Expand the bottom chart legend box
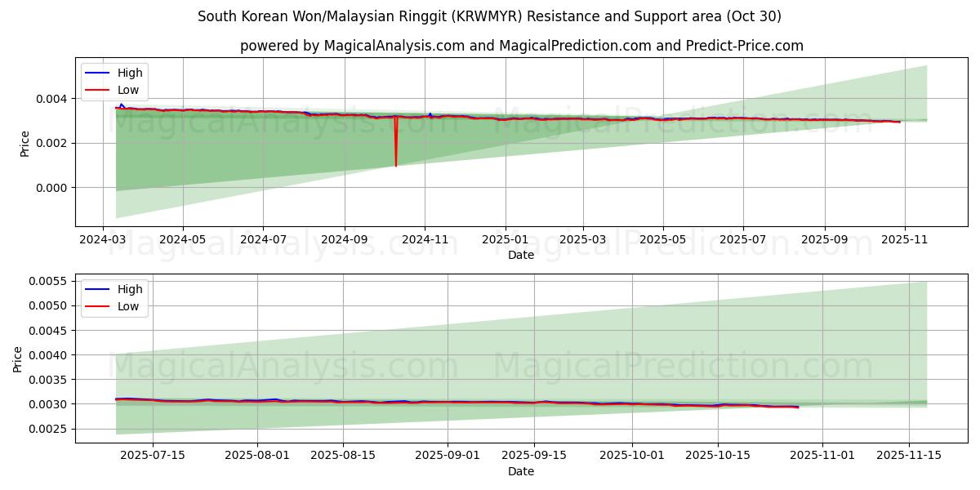The width and height of the screenshot is (980, 490). click(117, 296)
